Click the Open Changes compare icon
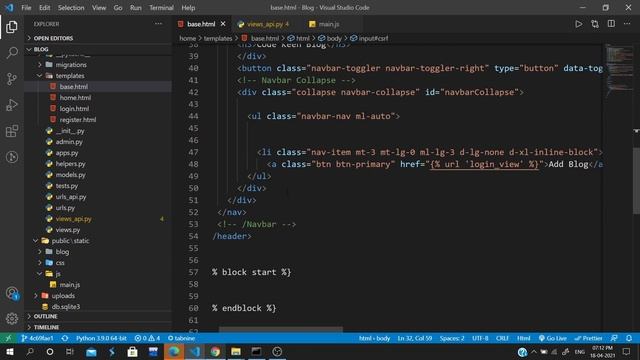Image resolution: width=640 pixels, height=360 pixels. coord(595,24)
